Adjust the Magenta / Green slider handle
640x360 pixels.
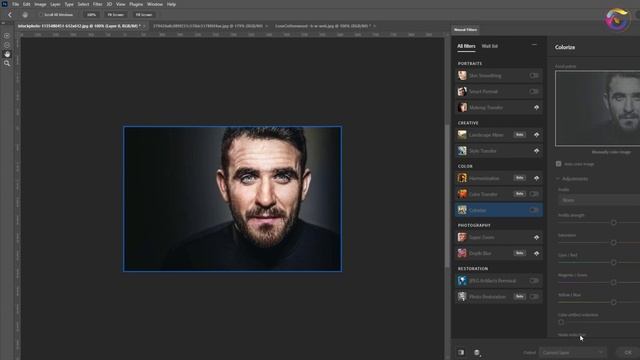pyautogui.click(x=613, y=282)
